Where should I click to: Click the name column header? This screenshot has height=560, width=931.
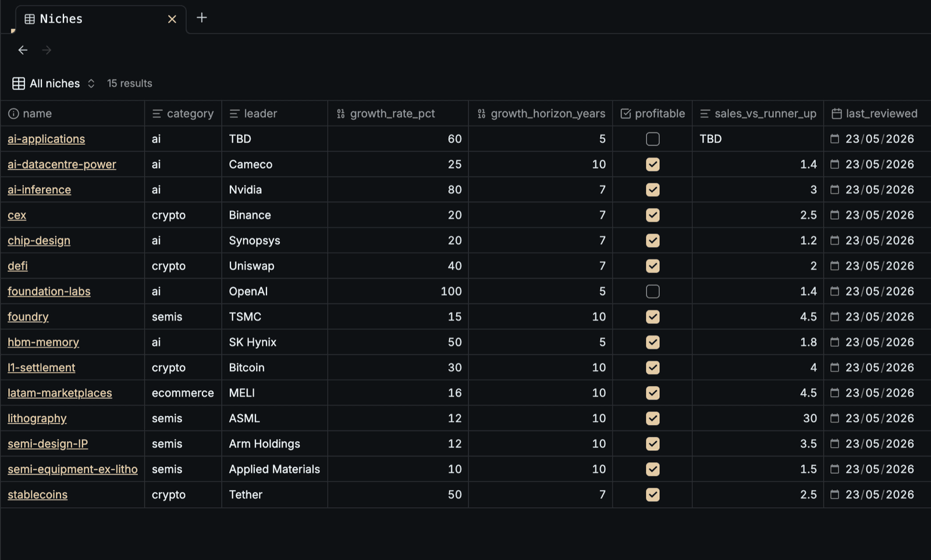[x=73, y=113]
